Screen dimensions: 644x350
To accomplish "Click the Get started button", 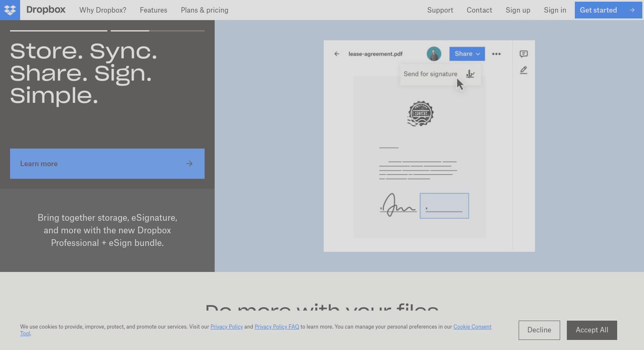I will [x=608, y=10].
